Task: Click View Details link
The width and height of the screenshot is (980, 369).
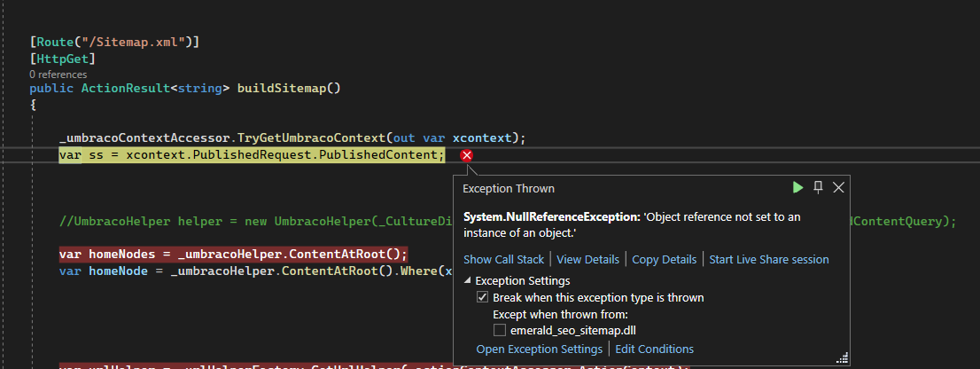Action: click(587, 259)
